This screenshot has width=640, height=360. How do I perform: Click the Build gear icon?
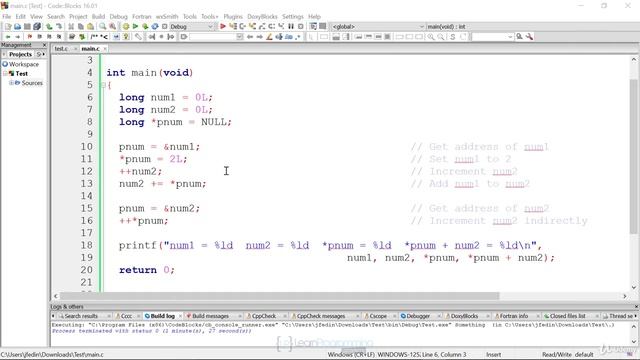pyautogui.click(x=126, y=27)
